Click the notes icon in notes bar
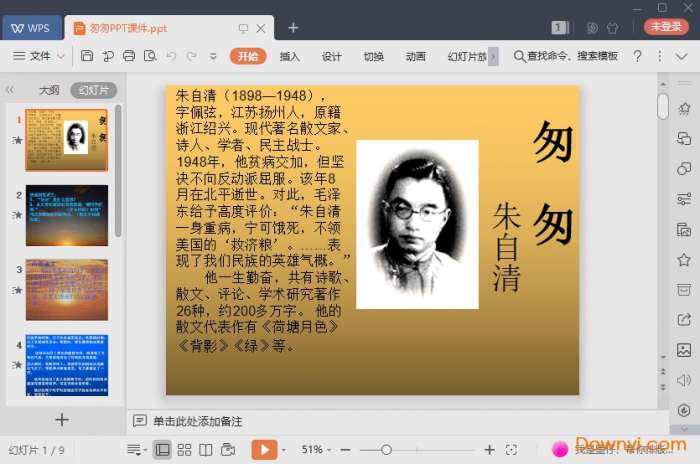700x464 pixels. pyautogui.click(x=140, y=421)
